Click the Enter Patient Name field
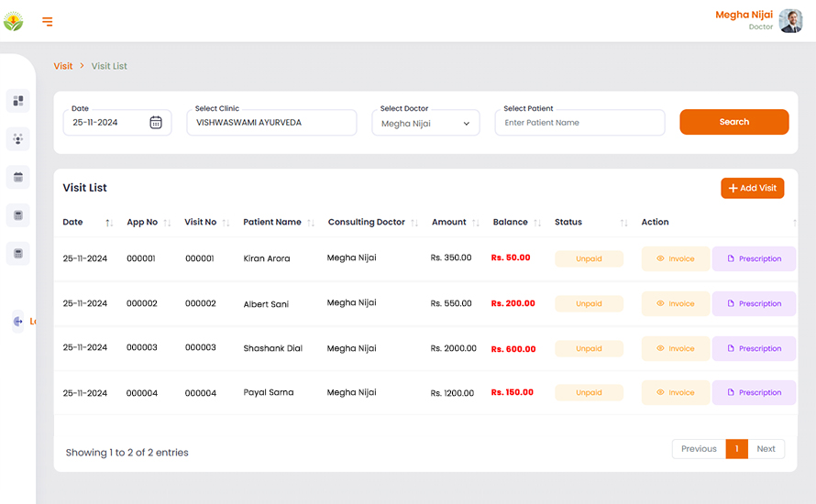Image resolution: width=816 pixels, height=504 pixels. [579, 123]
